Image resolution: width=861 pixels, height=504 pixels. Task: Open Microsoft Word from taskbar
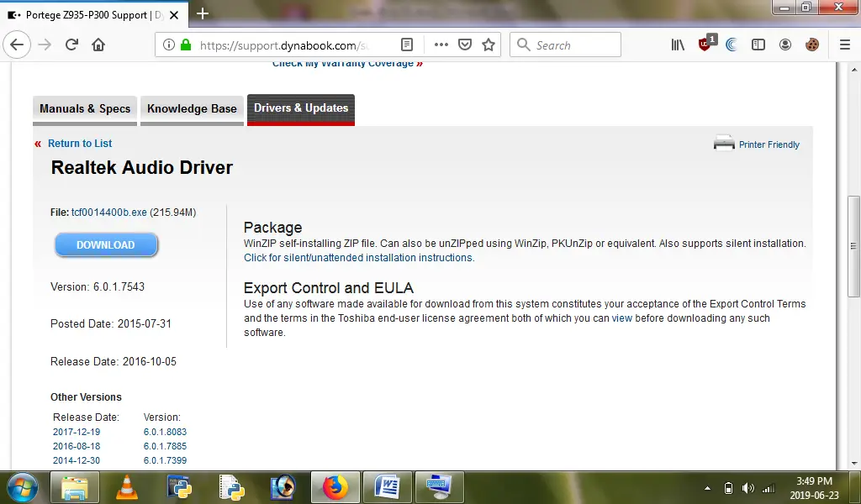[387, 487]
